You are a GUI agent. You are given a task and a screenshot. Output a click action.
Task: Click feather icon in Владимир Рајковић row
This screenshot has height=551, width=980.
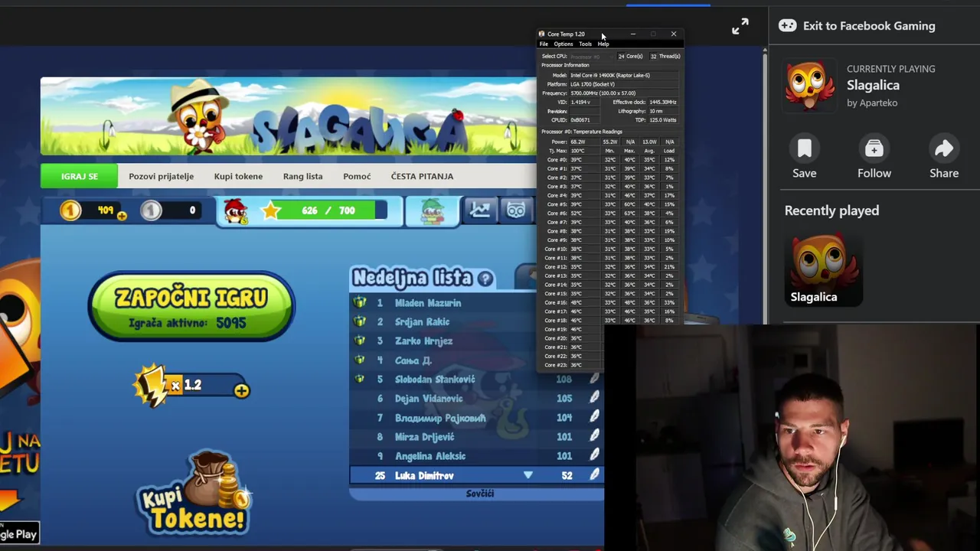pyautogui.click(x=594, y=417)
